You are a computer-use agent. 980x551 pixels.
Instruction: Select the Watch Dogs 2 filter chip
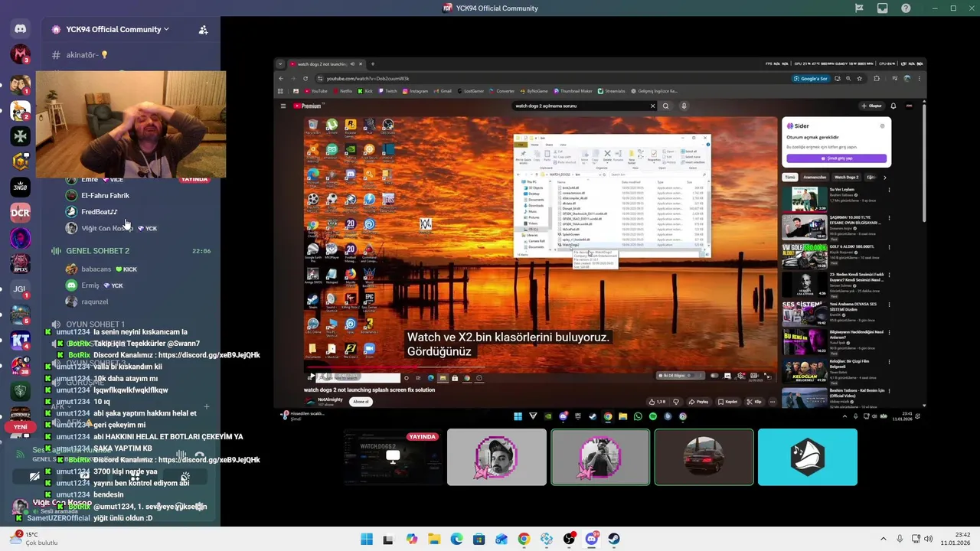coord(846,178)
